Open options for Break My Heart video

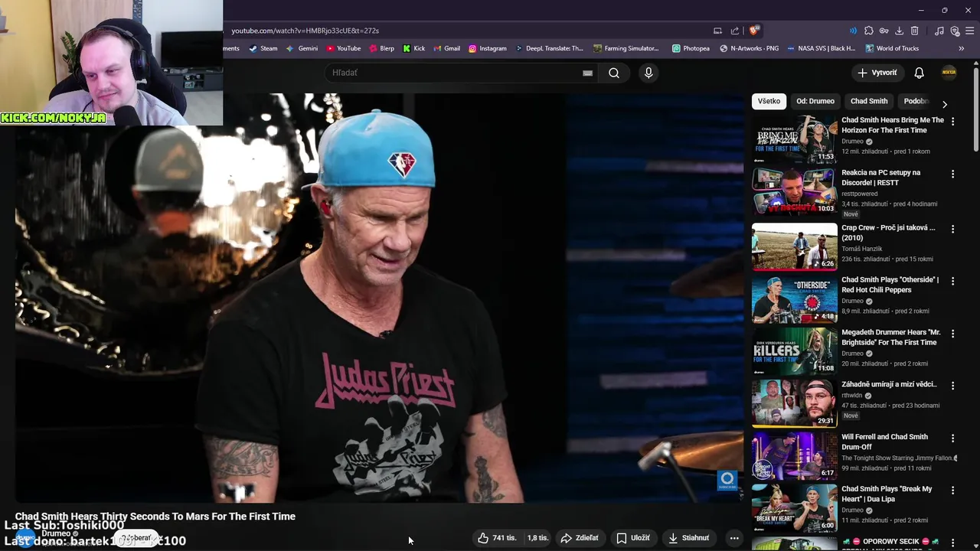pyautogui.click(x=952, y=490)
